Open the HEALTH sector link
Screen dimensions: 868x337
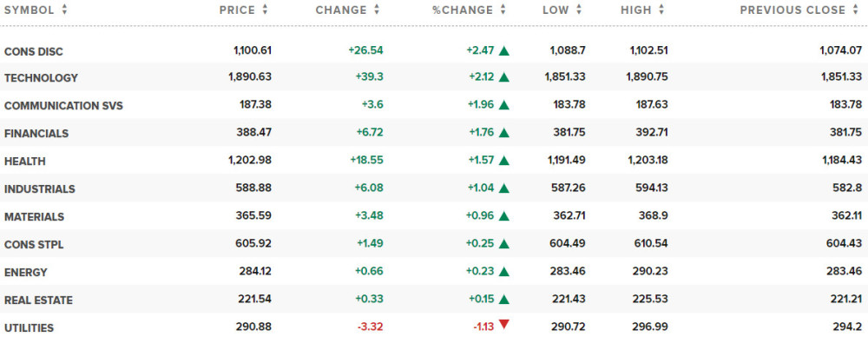click(25, 162)
